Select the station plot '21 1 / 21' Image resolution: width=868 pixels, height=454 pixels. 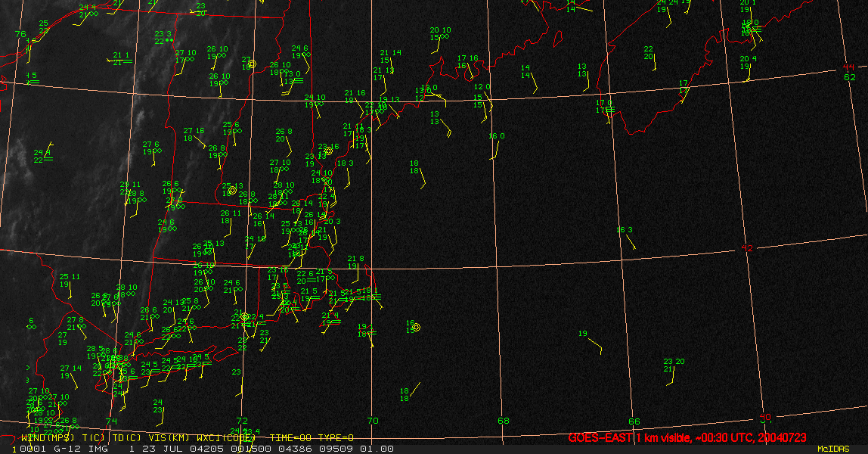click(x=121, y=59)
